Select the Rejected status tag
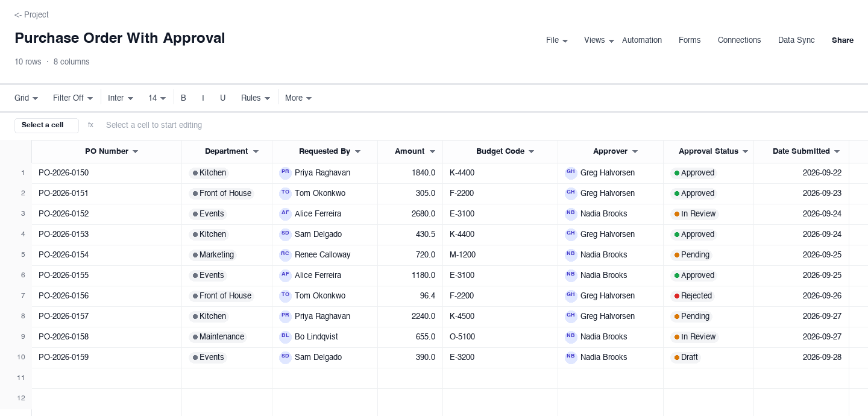Viewport: 868px width, 416px height. (693, 296)
